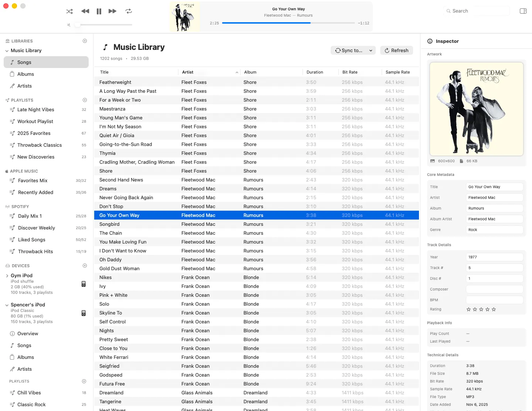Click the Refresh button

point(396,50)
